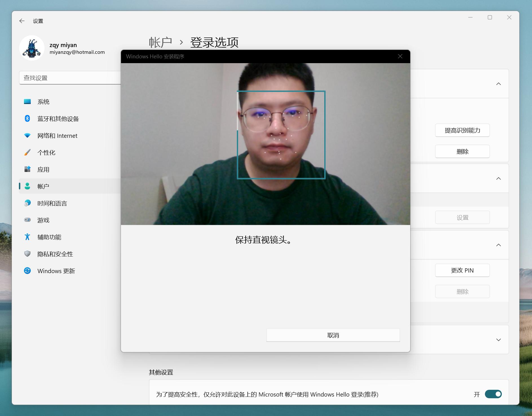
Task: Click the 查找设置 search box
Action: (70, 78)
